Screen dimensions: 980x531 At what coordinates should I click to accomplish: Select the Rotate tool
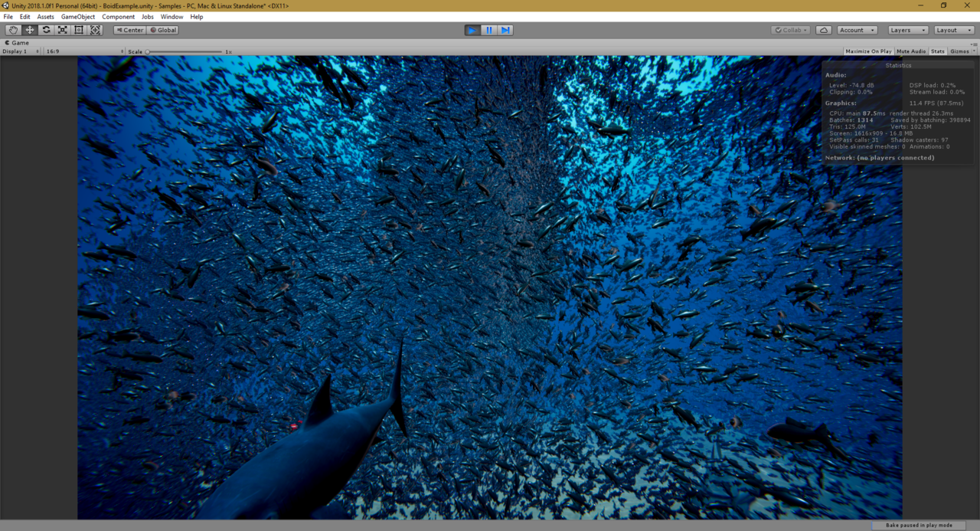tap(46, 30)
